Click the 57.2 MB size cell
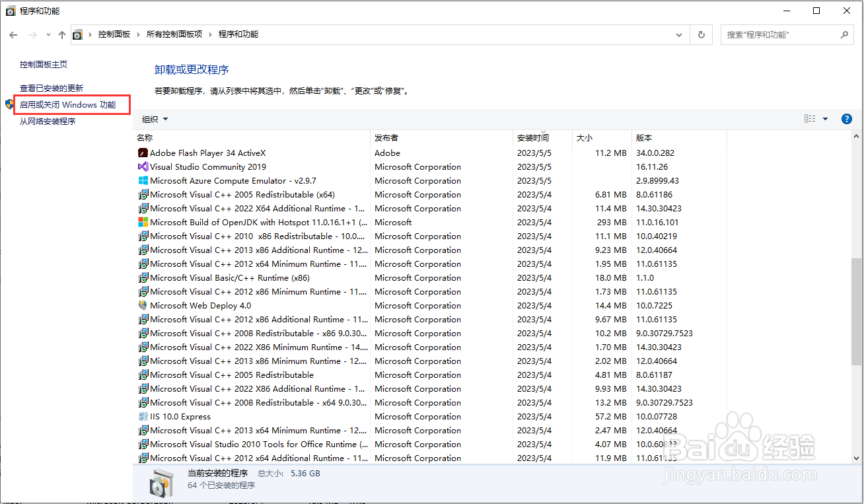 click(x=611, y=416)
